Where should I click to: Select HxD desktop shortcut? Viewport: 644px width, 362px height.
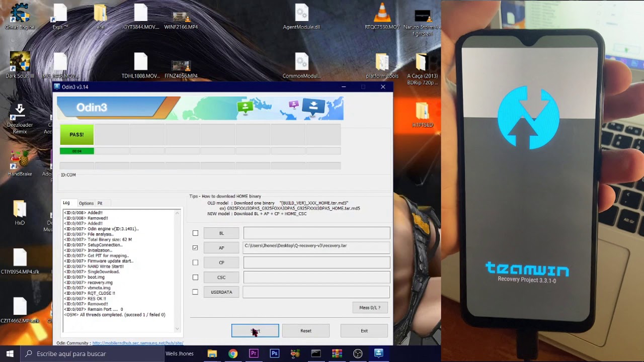coord(20,212)
